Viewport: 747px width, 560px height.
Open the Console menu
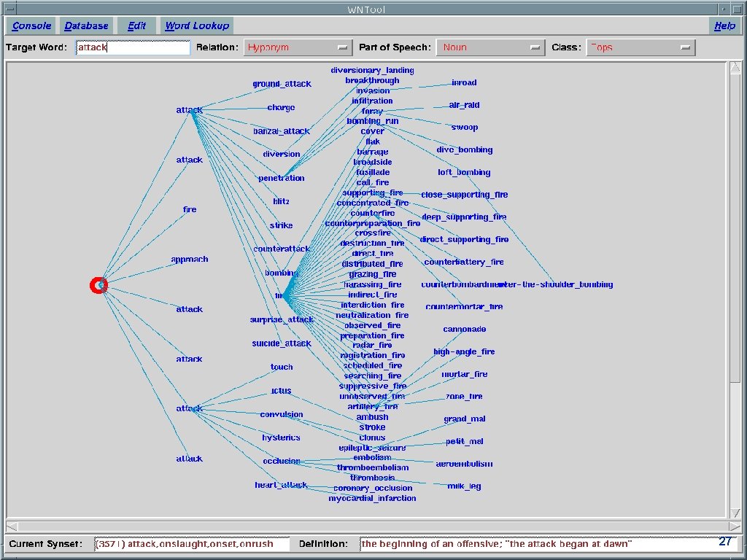tap(31, 26)
